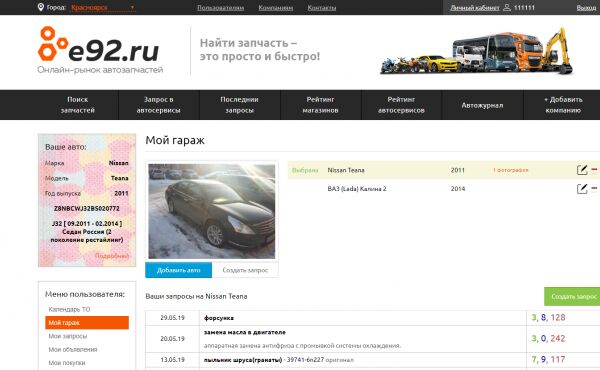The height and width of the screenshot is (370, 600).
Task: Select ВАЗ (Lada) Калина 2 row
Action: tap(444, 189)
